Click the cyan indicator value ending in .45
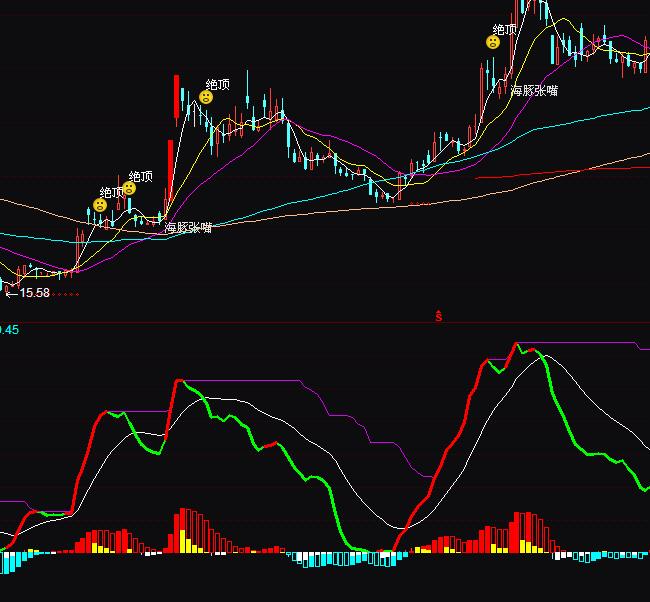The width and height of the screenshot is (650, 602). click(9, 329)
